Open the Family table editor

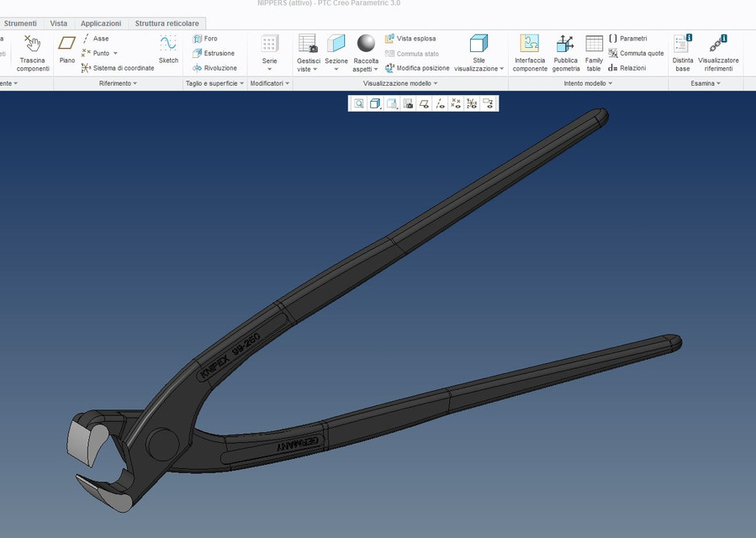(594, 53)
